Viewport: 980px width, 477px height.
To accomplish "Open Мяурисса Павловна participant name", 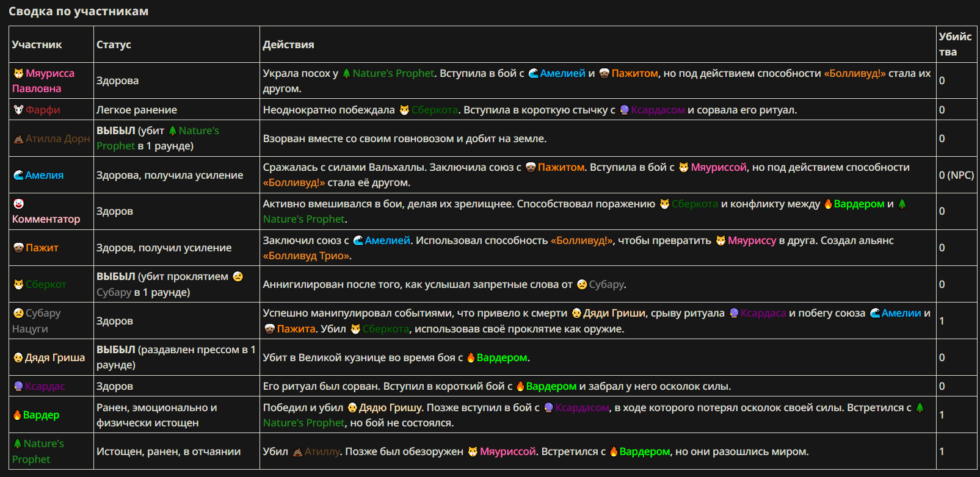I will [43, 81].
